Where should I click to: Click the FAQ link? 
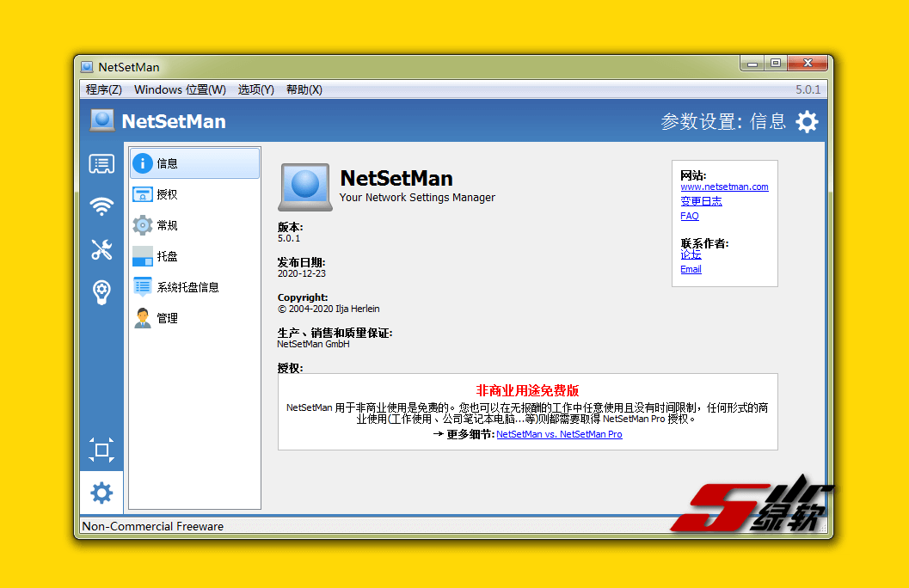point(690,217)
